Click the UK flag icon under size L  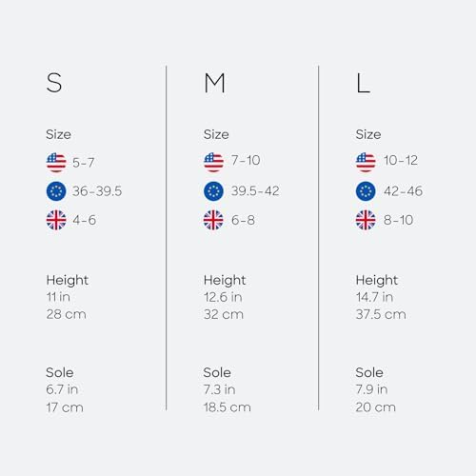tap(366, 220)
